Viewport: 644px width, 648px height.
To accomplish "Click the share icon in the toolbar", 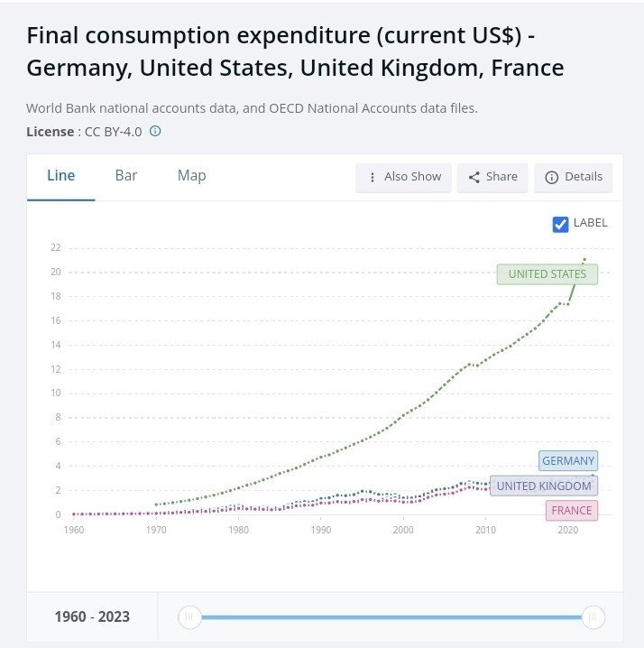I will (474, 178).
